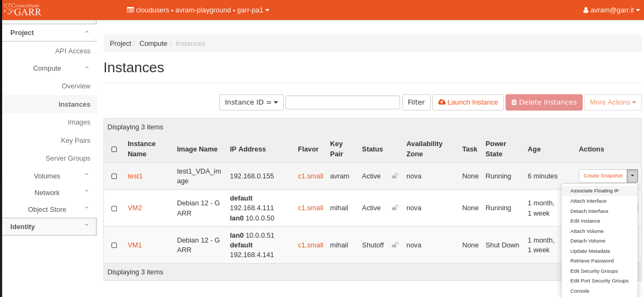Click the cloud icon on Launch Instance
The height and width of the screenshot is (297, 644).
(x=442, y=102)
